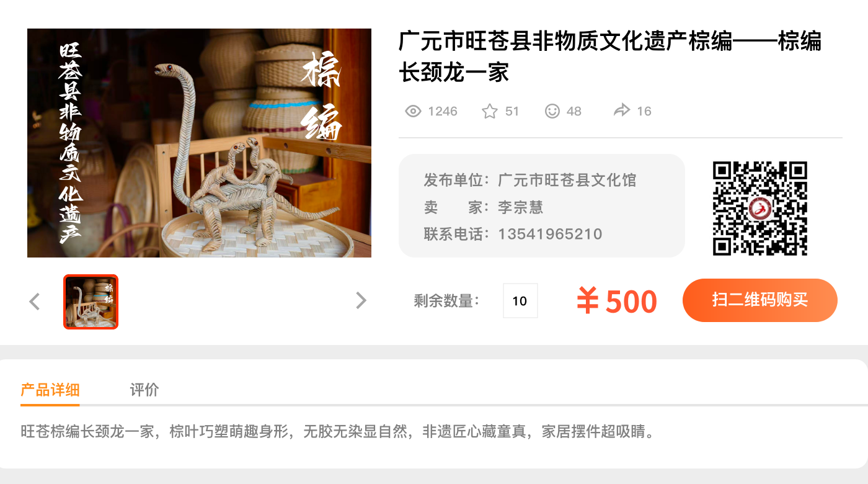
Task: Click the seller name 李宗慧
Action: point(520,207)
